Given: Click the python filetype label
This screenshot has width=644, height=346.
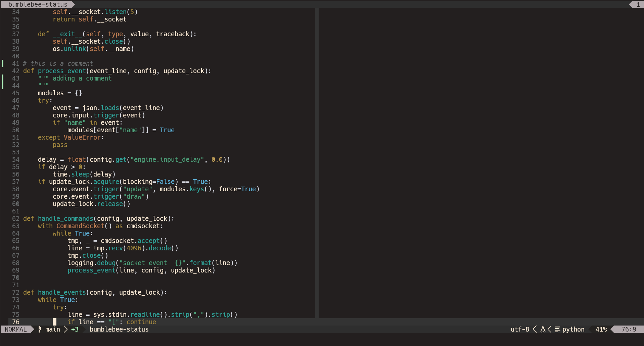Looking at the screenshot, I should 573,329.
